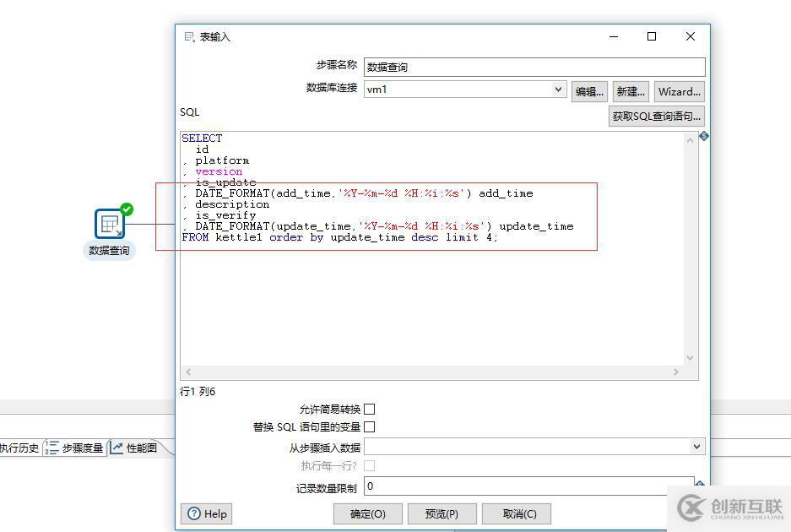Switch to the 执行历史 tab
Viewport: 791px width, 532px height.
(19, 448)
